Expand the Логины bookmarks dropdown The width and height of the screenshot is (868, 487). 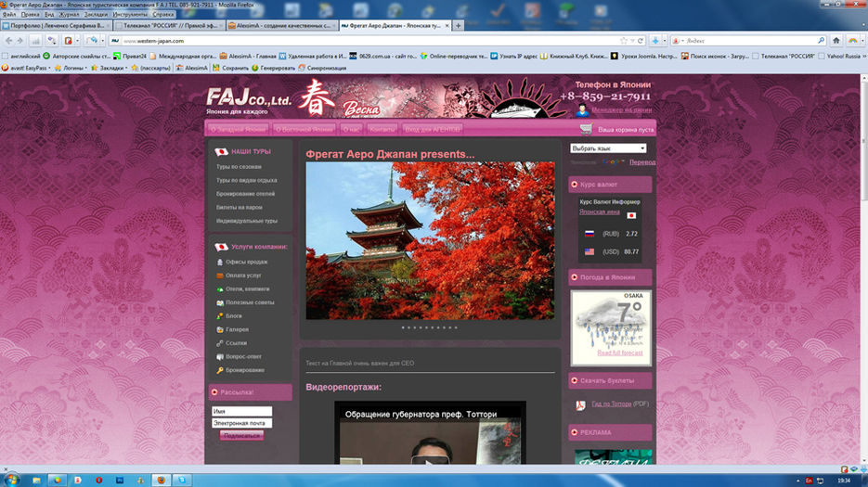click(x=85, y=68)
